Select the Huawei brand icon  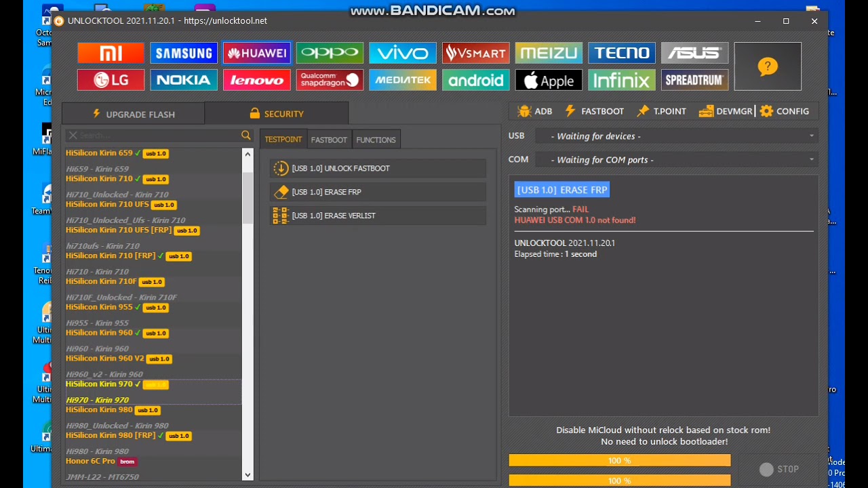coord(257,53)
